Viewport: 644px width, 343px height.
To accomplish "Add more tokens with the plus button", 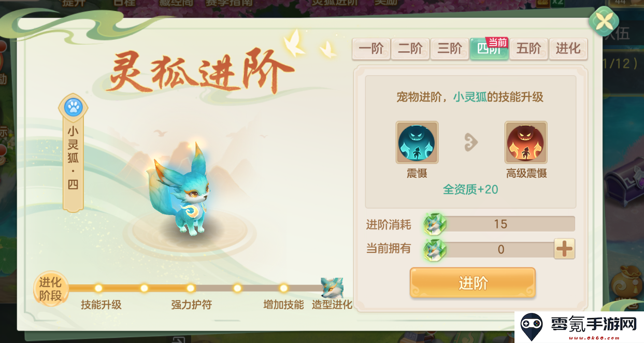I will [x=564, y=249].
